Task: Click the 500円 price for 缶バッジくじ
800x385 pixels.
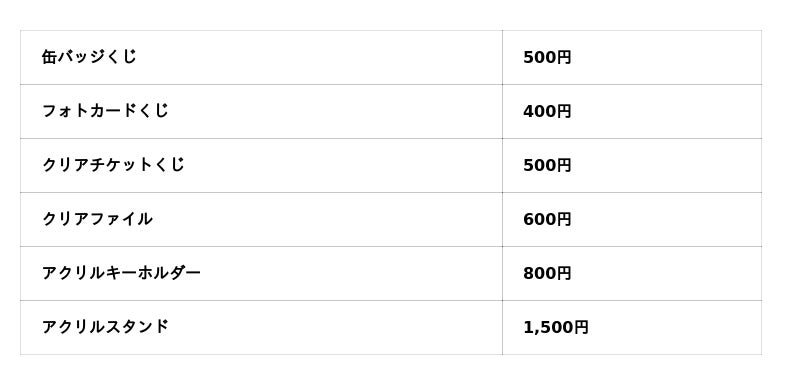Action: (547, 58)
